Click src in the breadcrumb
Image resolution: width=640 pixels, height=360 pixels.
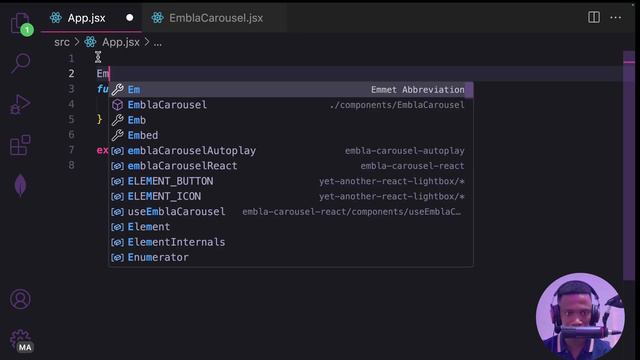[x=62, y=42]
